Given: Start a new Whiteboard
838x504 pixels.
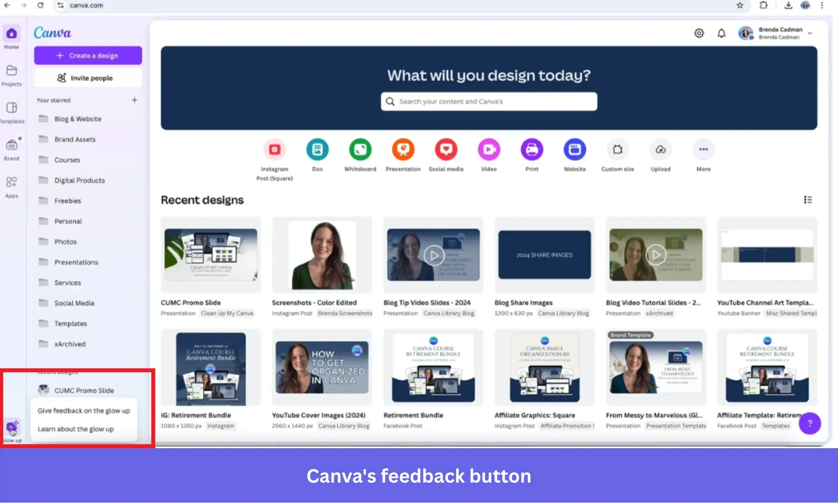Looking at the screenshot, I should (x=360, y=149).
